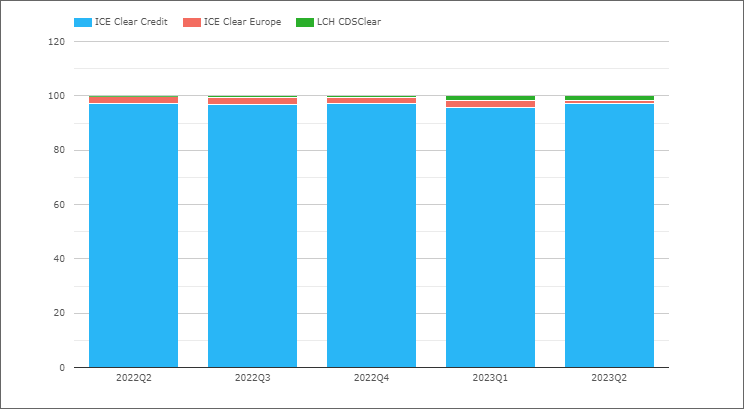The height and width of the screenshot is (409, 744).
Task: Click the 20 y-axis value
Action: (59, 313)
